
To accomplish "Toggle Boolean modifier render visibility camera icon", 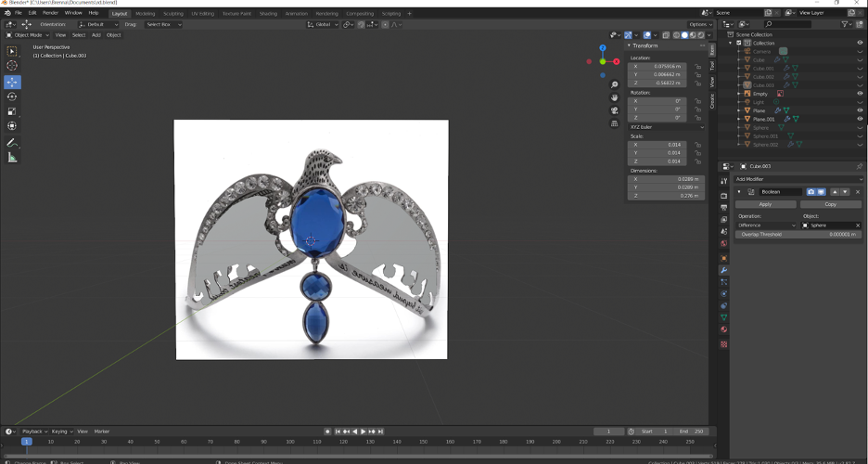I will tap(811, 192).
